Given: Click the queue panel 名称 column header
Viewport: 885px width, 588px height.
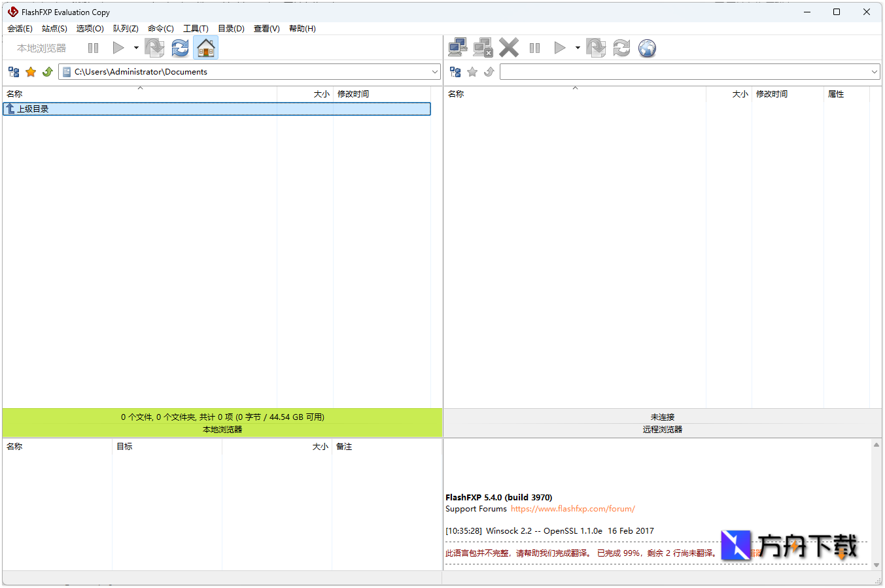Looking at the screenshot, I should click(x=58, y=447).
